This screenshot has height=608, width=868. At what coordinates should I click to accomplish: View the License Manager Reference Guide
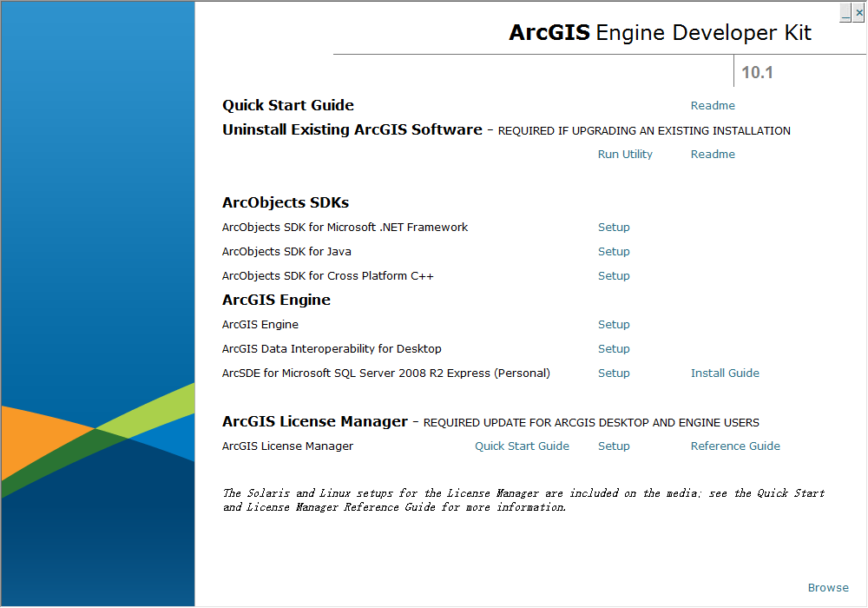pyautogui.click(x=735, y=446)
